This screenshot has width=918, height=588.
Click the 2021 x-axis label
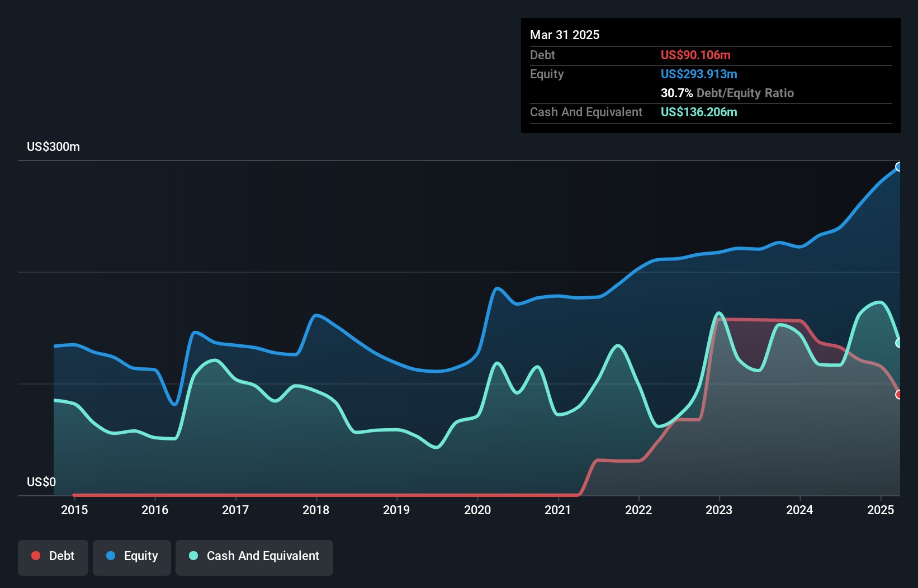pos(558,510)
